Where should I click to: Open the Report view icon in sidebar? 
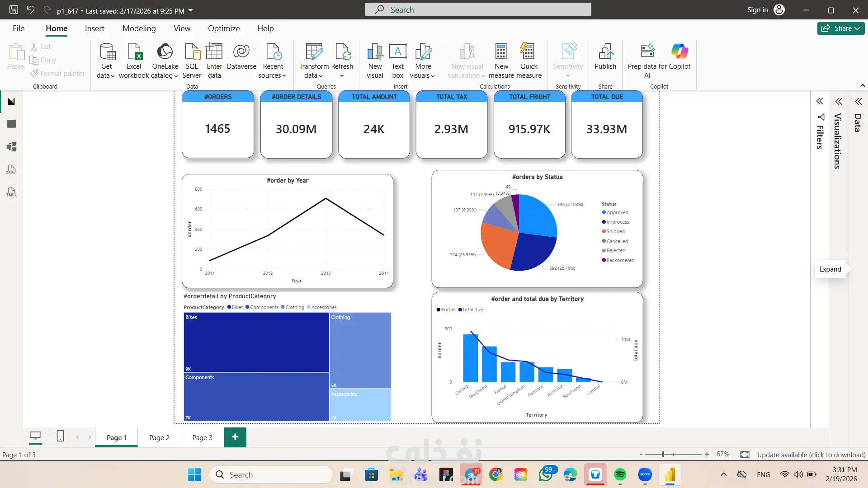(11, 102)
